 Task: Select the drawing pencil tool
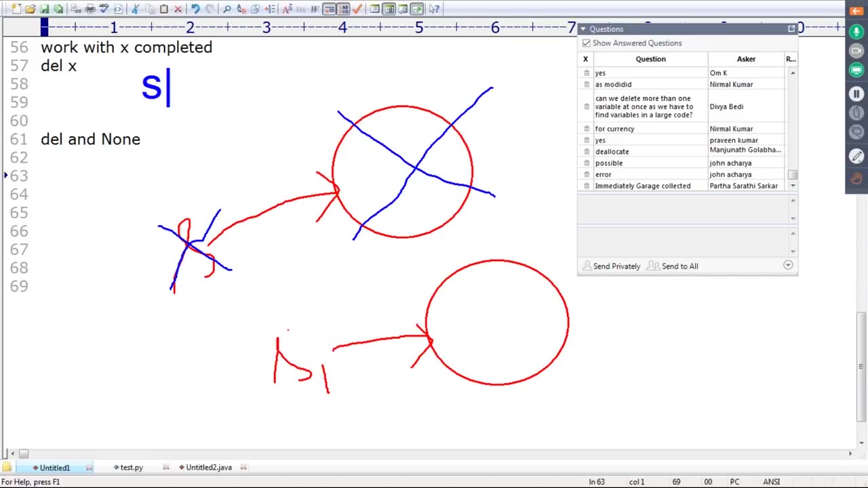[x=856, y=156]
